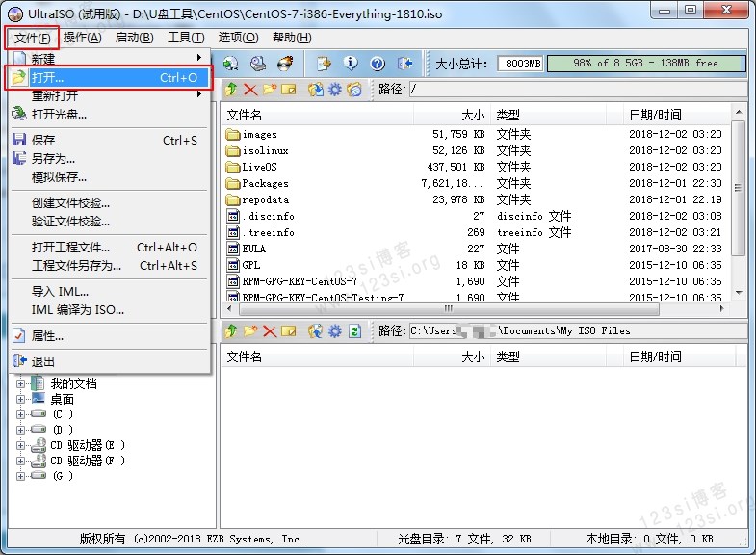This screenshot has height=555, width=756.
Task: Sort ISO list by 文件名 column header
Action: pyautogui.click(x=318, y=116)
